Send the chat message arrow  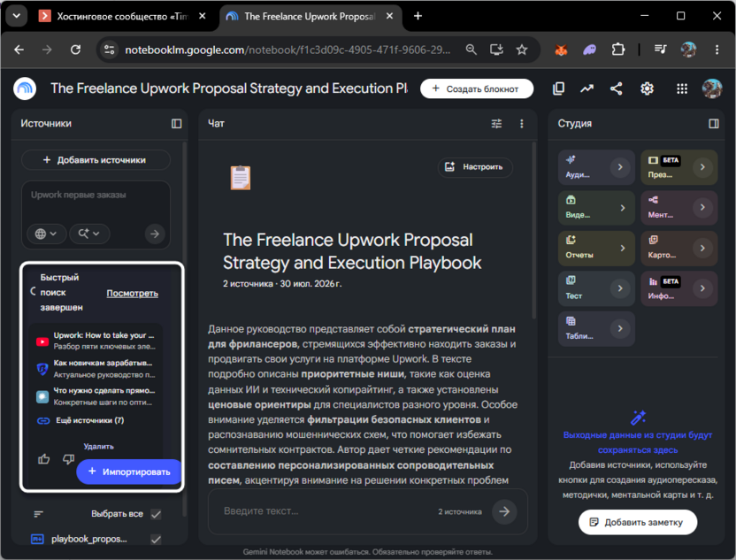(x=504, y=511)
